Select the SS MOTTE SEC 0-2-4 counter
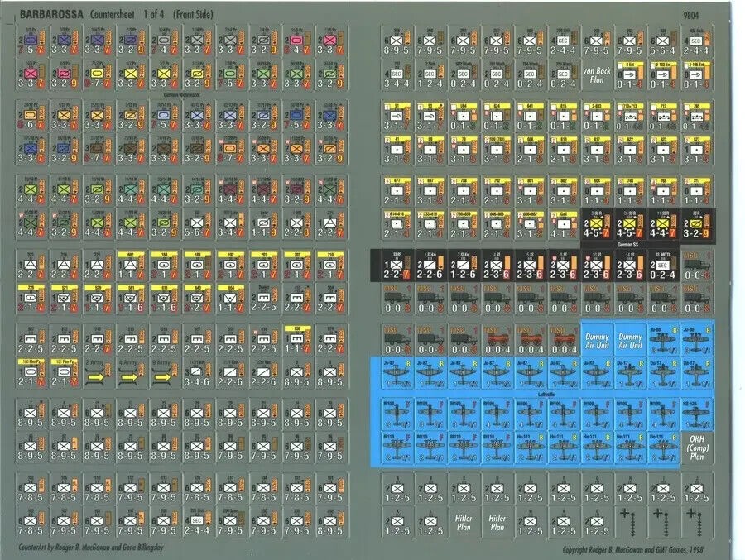The height and width of the screenshot is (560, 745). click(663, 266)
